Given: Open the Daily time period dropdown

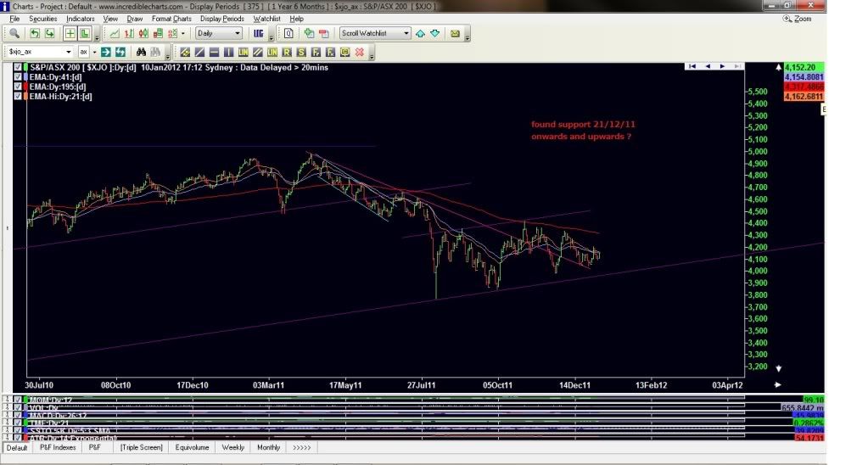Looking at the screenshot, I should tap(219, 33).
